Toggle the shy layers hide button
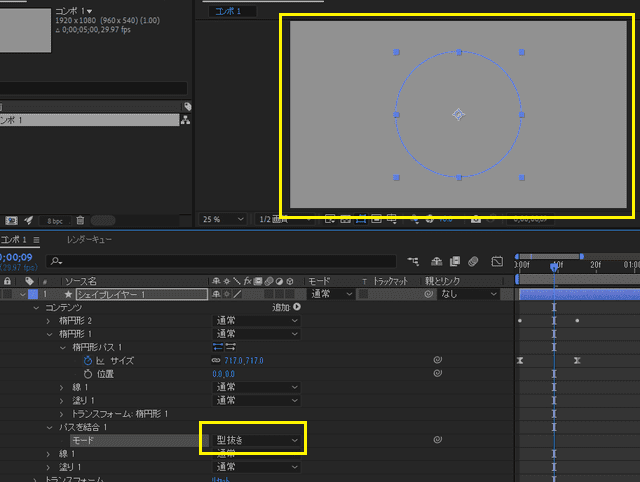The image size is (640, 482). click(436, 261)
